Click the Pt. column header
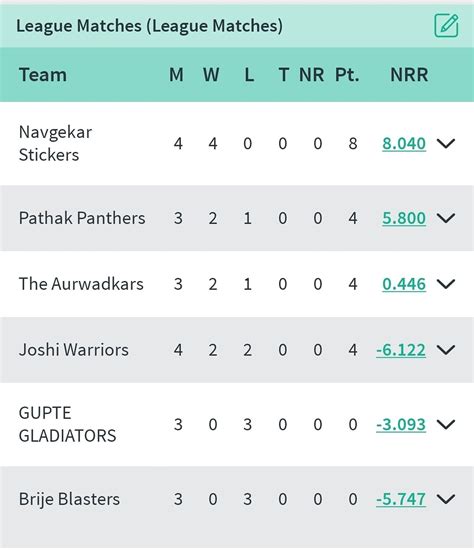Screen dimensions: 474x551 (347, 74)
